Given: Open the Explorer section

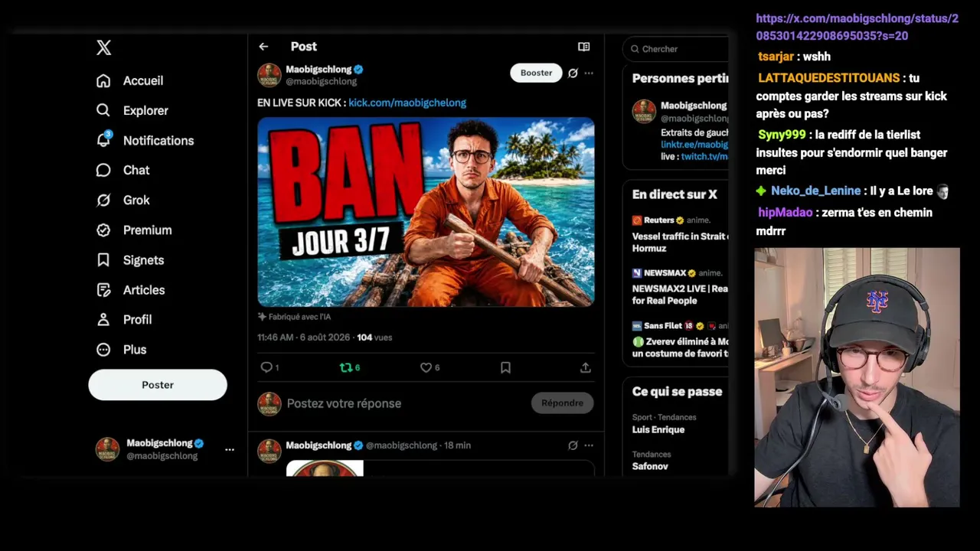Looking at the screenshot, I should 132,110.
